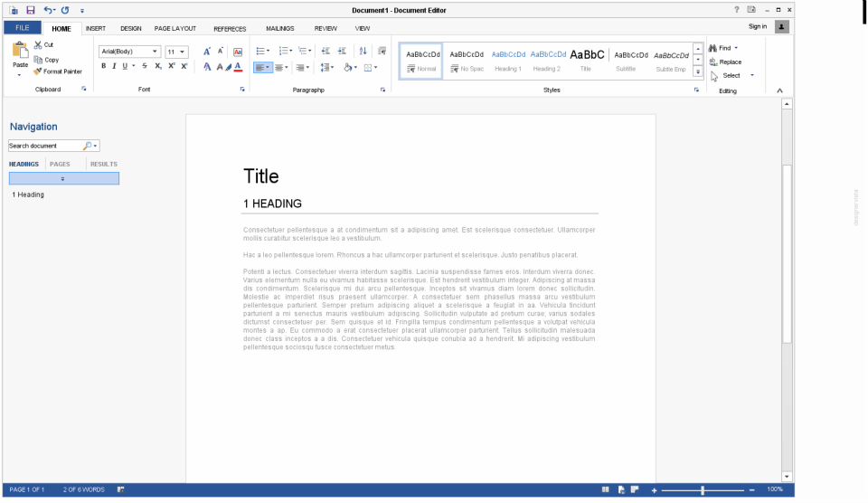Click the Line Spacing icon

[325, 68]
